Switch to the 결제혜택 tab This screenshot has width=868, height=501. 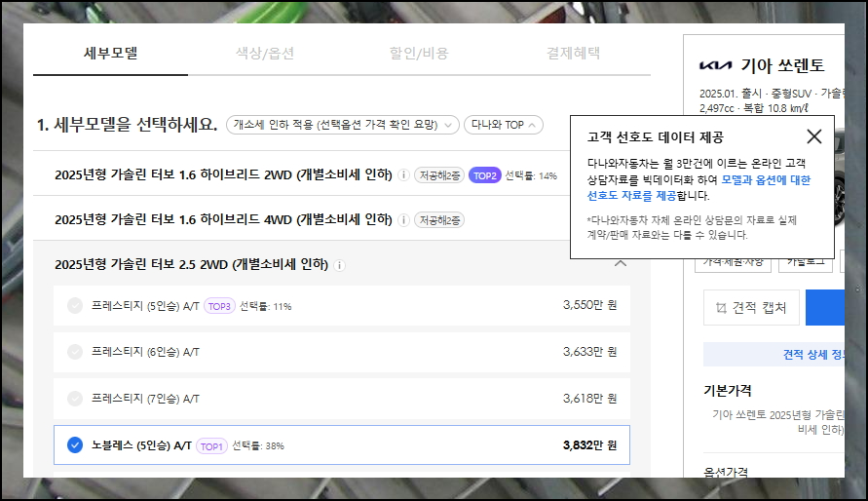pos(574,54)
